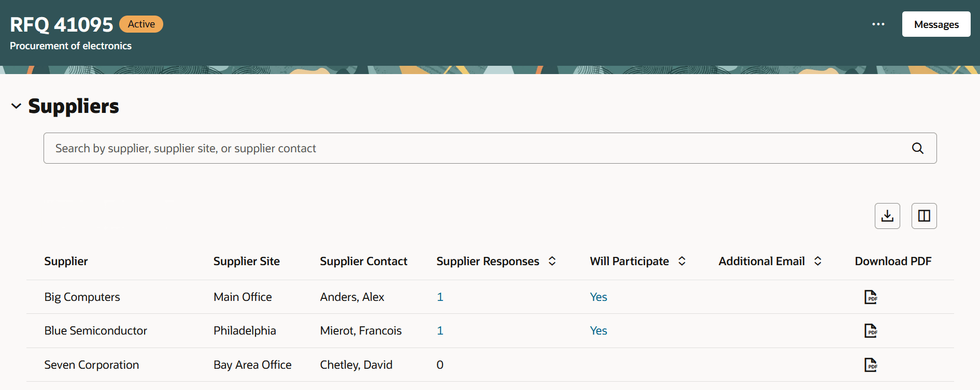
Task: Click Yes link for Big Computers
Action: (598, 297)
